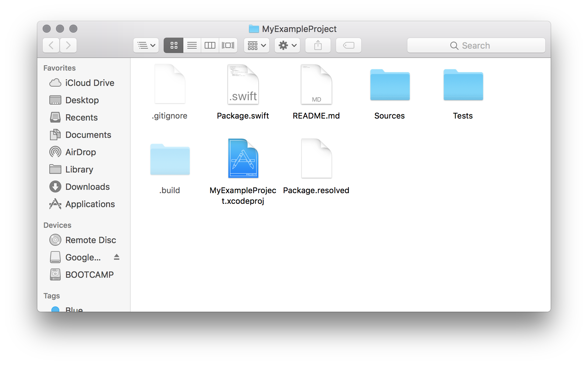
Task: Click into the Search field
Action: pos(476,45)
